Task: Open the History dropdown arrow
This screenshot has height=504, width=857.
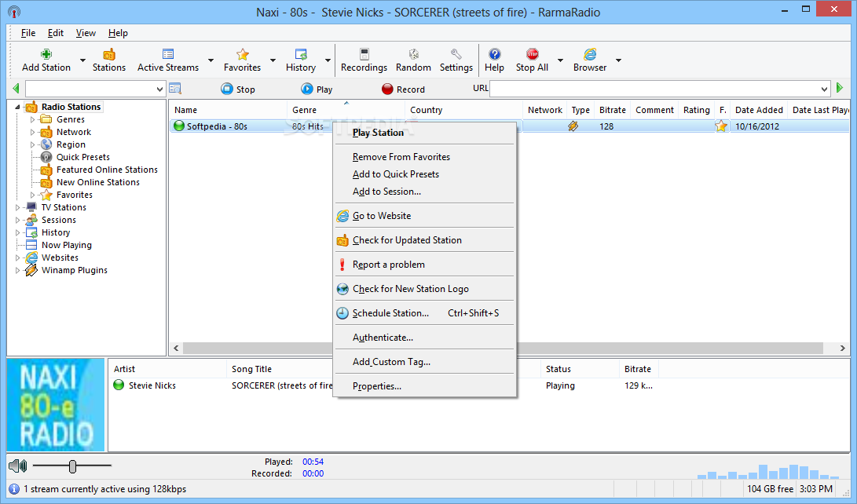Action: click(x=328, y=60)
